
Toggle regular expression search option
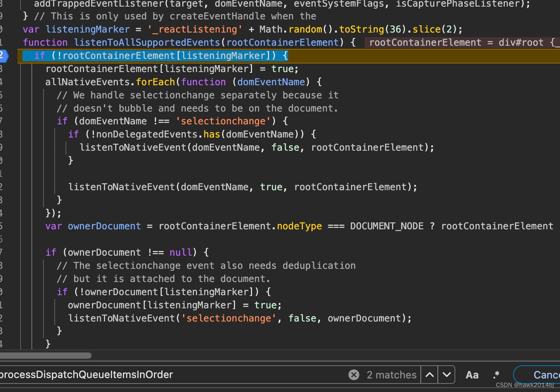pyautogui.click(x=496, y=375)
